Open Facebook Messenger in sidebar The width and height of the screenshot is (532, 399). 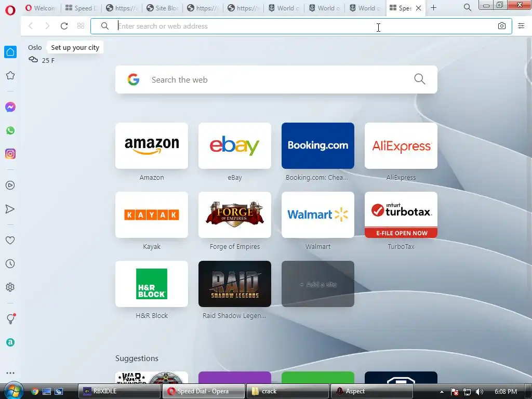pyautogui.click(x=10, y=107)
